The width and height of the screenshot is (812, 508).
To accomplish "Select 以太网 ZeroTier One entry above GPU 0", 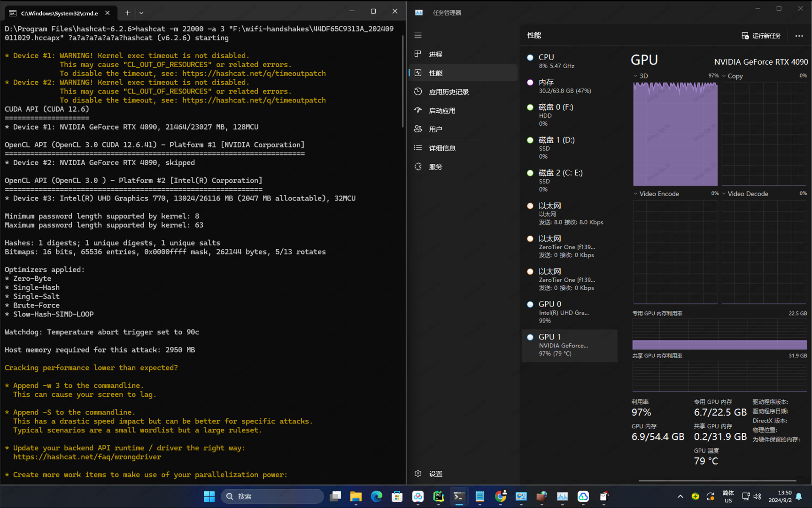I will click(569, 279).
